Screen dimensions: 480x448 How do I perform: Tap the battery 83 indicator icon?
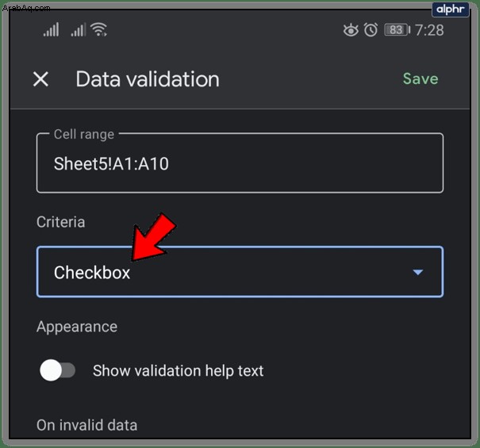[397, 30]
